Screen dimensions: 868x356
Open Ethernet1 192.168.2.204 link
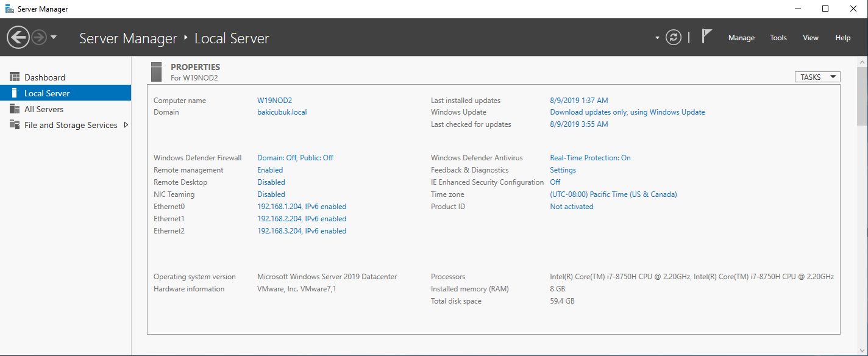click(x=302, y=219)
